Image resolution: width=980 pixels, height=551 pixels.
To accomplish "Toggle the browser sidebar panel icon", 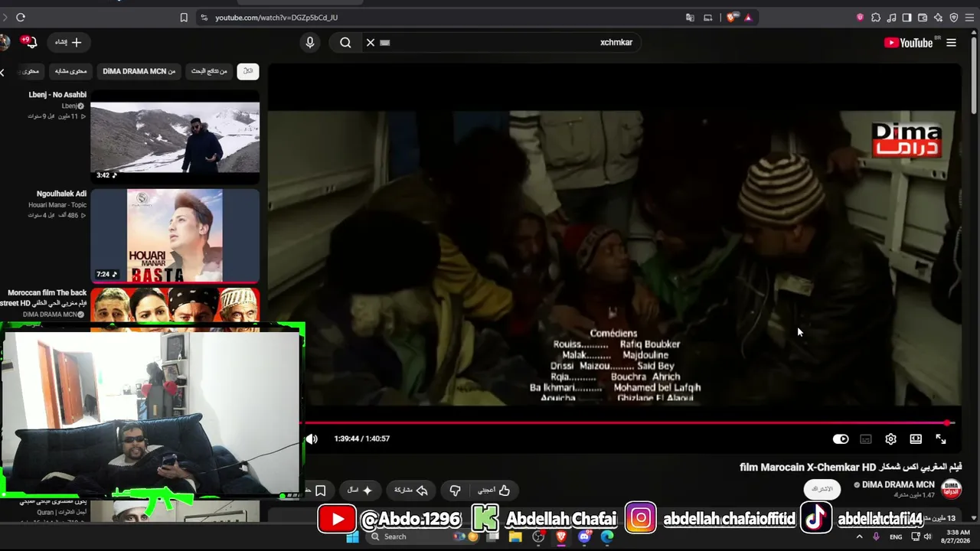I will tap(907, 18).
